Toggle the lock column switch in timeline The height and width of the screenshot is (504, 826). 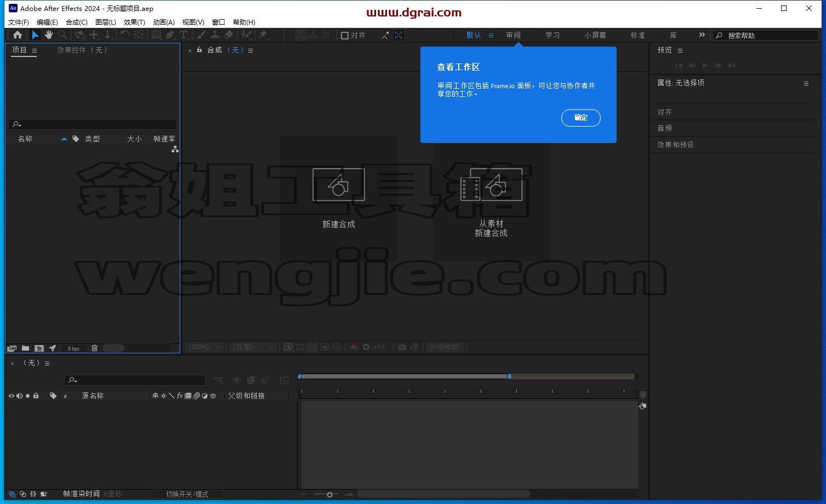[36, 396]
